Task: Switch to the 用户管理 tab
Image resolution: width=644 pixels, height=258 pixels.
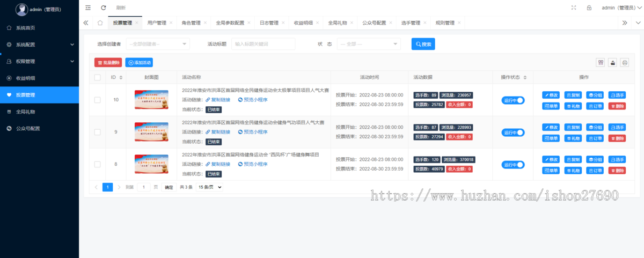Action: pos(157,23)
